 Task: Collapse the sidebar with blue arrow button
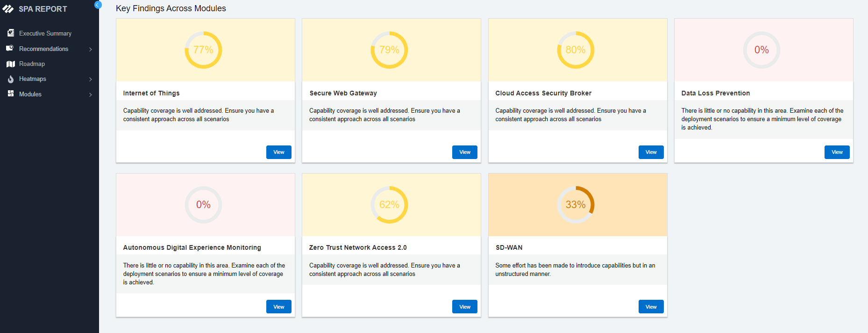(x=98, y=5)
